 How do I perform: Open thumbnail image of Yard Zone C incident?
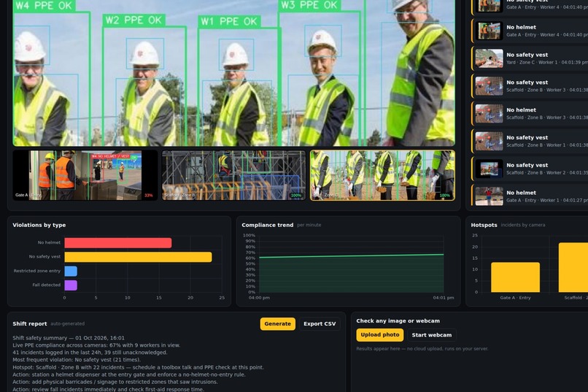[x=489, y=58]
